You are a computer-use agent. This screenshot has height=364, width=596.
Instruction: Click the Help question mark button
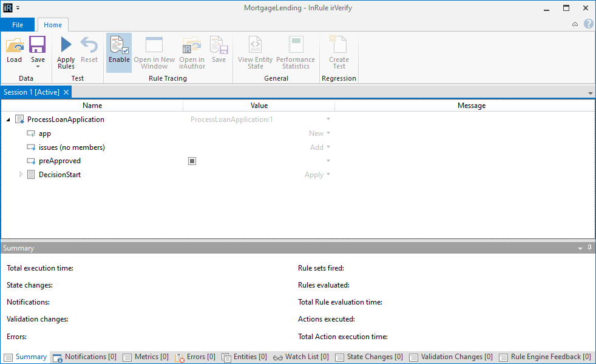588,23
